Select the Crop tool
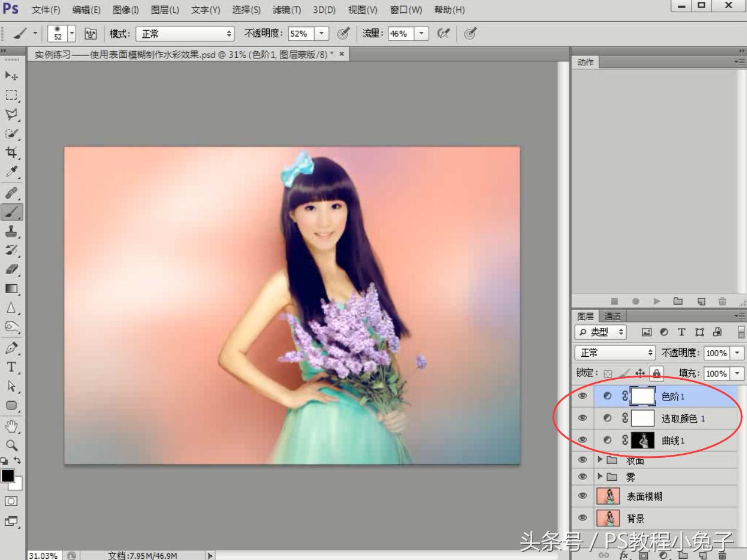This screenshot has height=560, width=747. coord(11,152)
